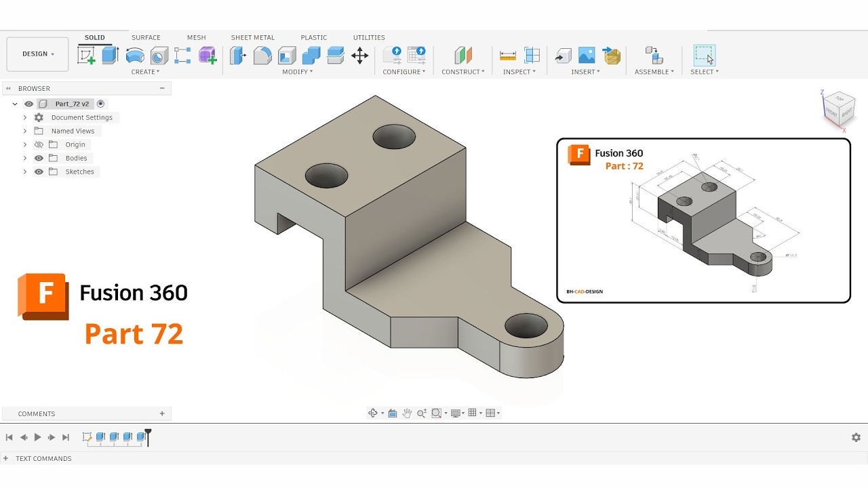This screenshot has width=868, height=488.
Task: Expand the Sketches node
Action: [x=25, y=171]
